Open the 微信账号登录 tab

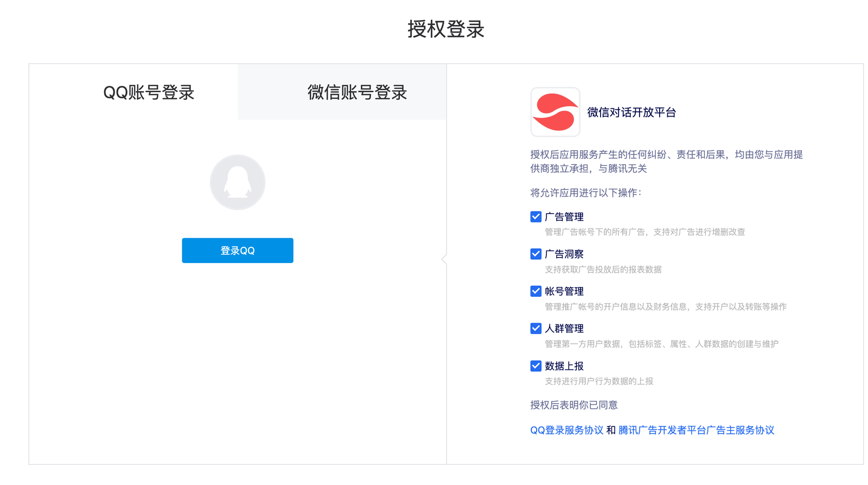[x=357, y=92]
